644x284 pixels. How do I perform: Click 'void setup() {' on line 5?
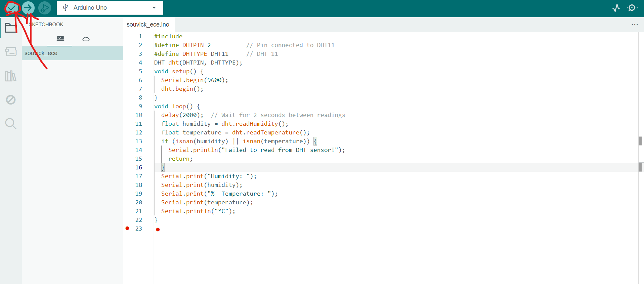pos(179,71)
